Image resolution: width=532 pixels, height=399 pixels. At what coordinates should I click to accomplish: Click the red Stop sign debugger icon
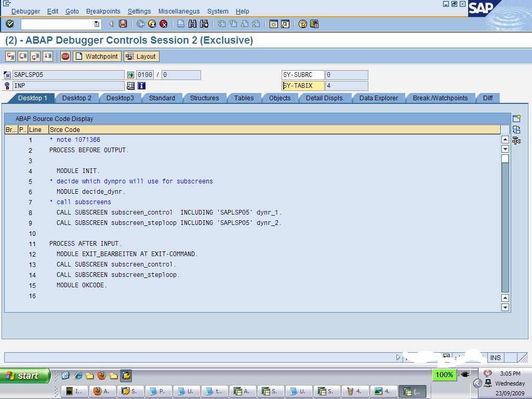65,56
